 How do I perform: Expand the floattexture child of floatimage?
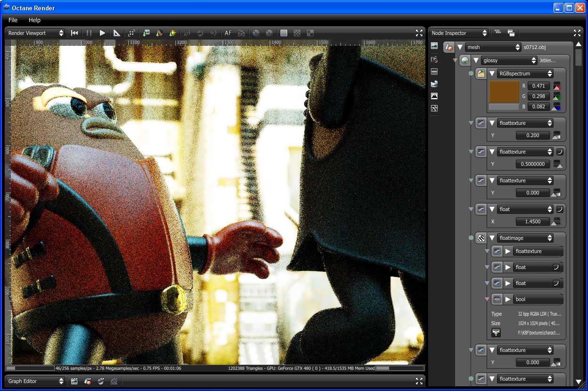(508, 251)
